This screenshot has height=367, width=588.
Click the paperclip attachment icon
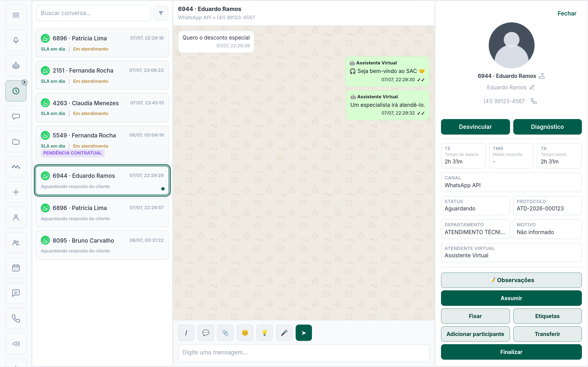click(x=225, y=333)
